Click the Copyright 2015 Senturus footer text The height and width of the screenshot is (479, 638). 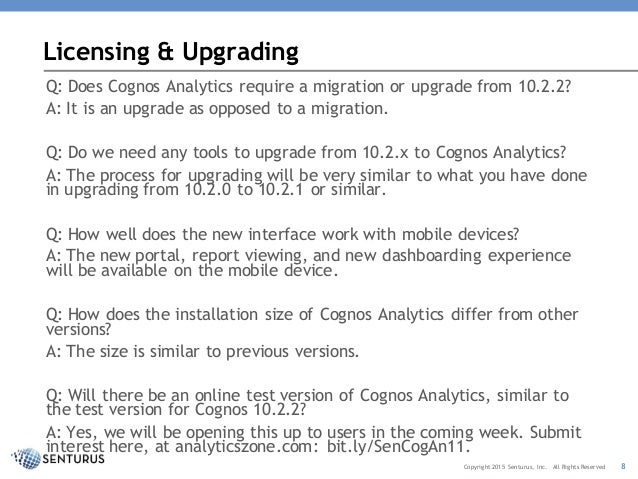point(505,467)
